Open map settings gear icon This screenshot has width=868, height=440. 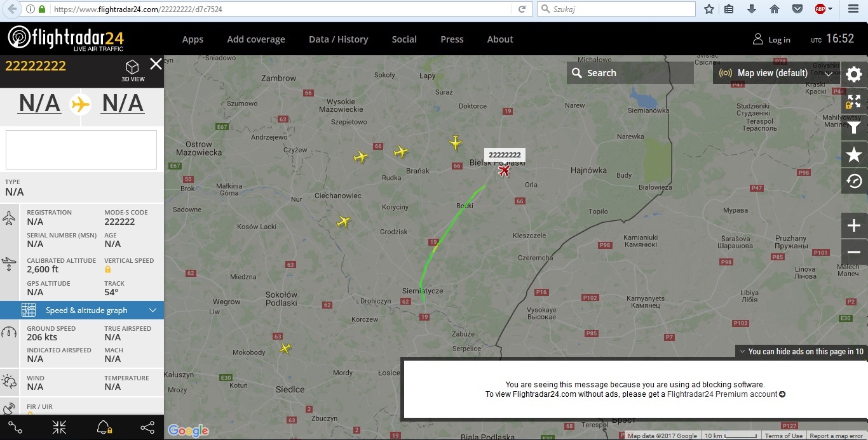click(854, 74)
